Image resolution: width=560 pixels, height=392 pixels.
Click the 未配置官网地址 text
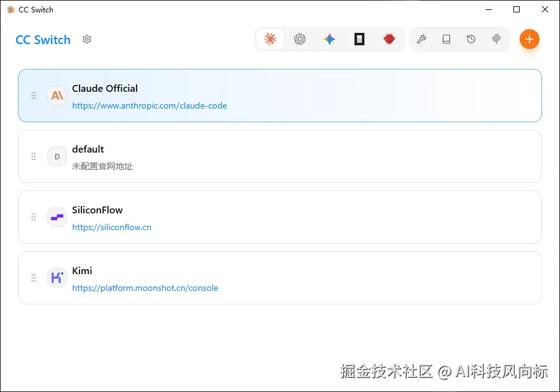click(x=102, y=166)
